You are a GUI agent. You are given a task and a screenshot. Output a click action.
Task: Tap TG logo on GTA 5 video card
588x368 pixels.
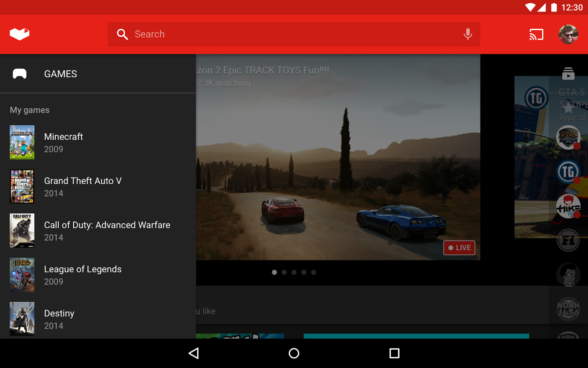click(537, 98)
